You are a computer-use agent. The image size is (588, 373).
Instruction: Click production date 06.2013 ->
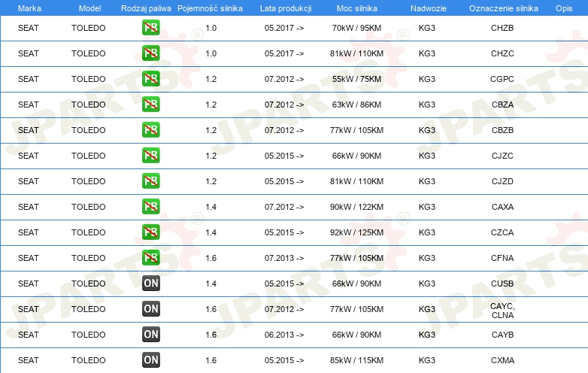pos(284,335)
